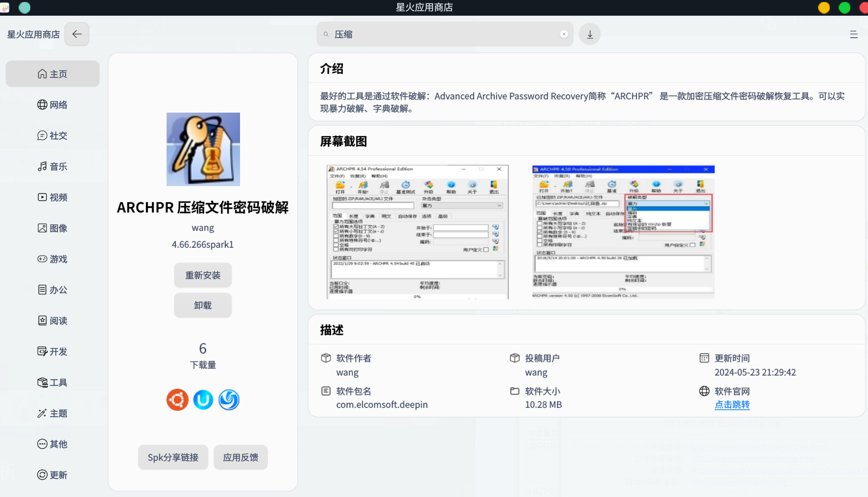This screenshot has height=497, width=868.
Task: Open the 社交 category
Action: (x=52, y=136)
